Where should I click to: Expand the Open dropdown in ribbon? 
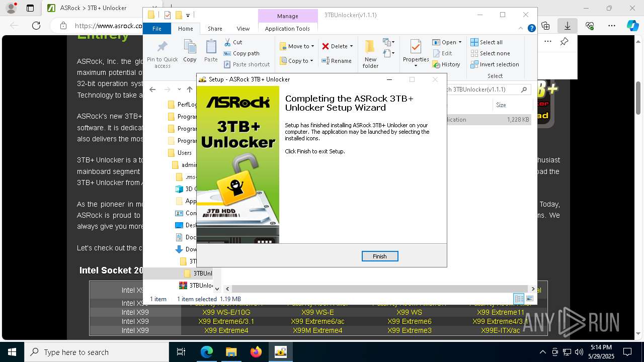tap(460, 42)
